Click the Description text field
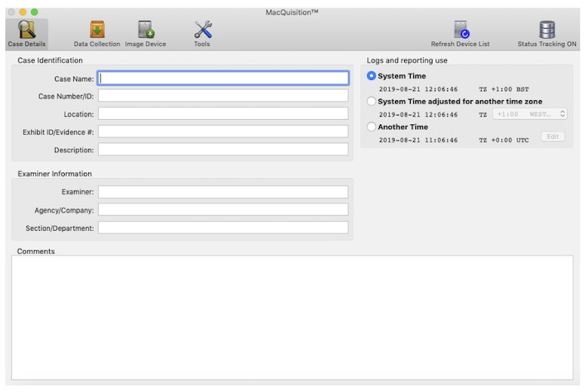 tap(223, 149)
